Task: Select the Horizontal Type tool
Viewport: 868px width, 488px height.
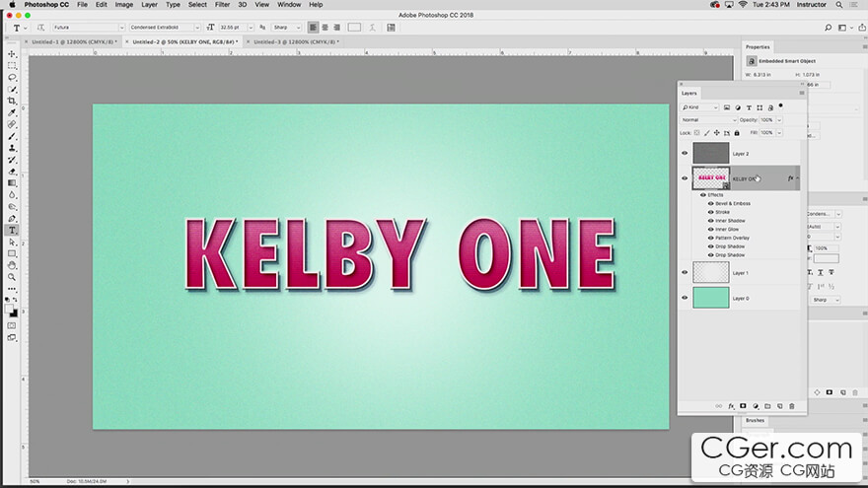Action: point(12,230)
